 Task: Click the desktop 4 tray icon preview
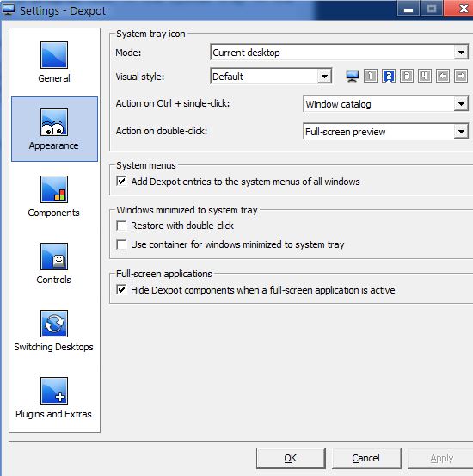pyautogui.click(x=425, y=76)
